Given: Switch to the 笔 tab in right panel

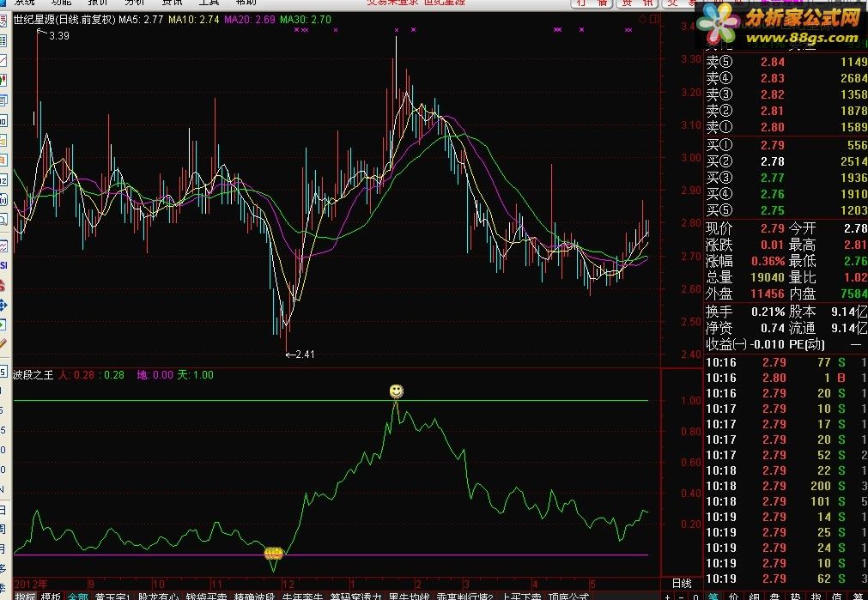Looking at the screenshot, I should coord(713,597).
